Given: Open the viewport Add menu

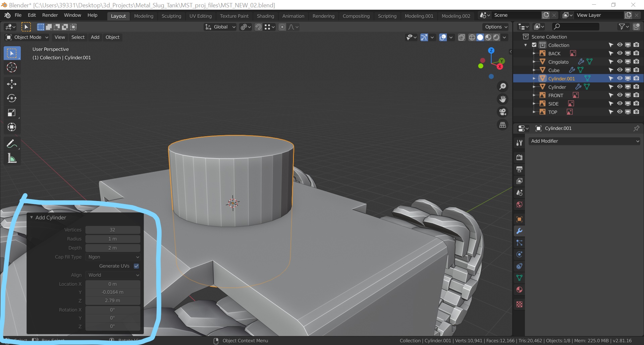Looking at the screenshot, I should pos(95,37).
